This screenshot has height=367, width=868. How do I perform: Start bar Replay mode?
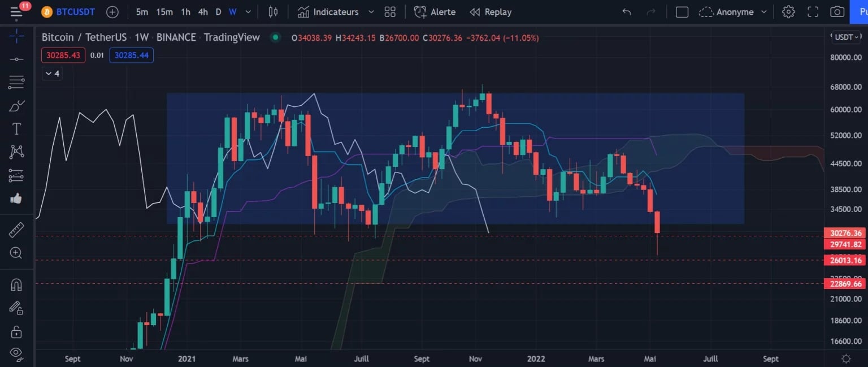point(491,12)
